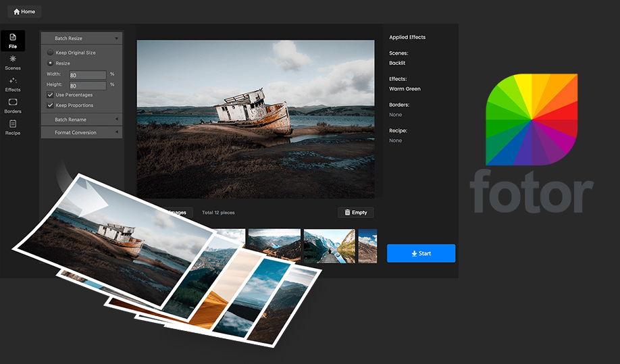Click the 'Backlit' scene value
620x364 pixels.
[397, 63]
